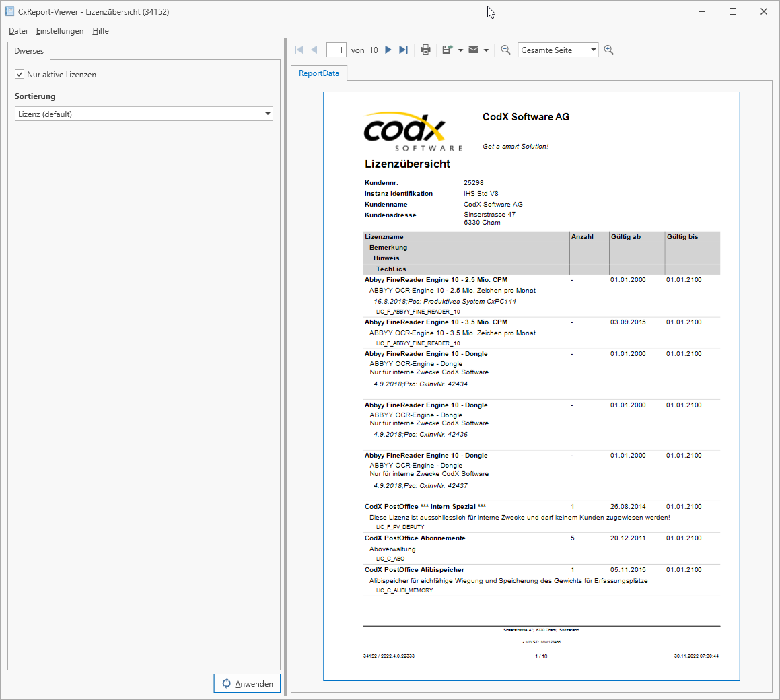Send report via the email icon
The height and width of the screenshot is (700, 780).
[x=473, y=49]
